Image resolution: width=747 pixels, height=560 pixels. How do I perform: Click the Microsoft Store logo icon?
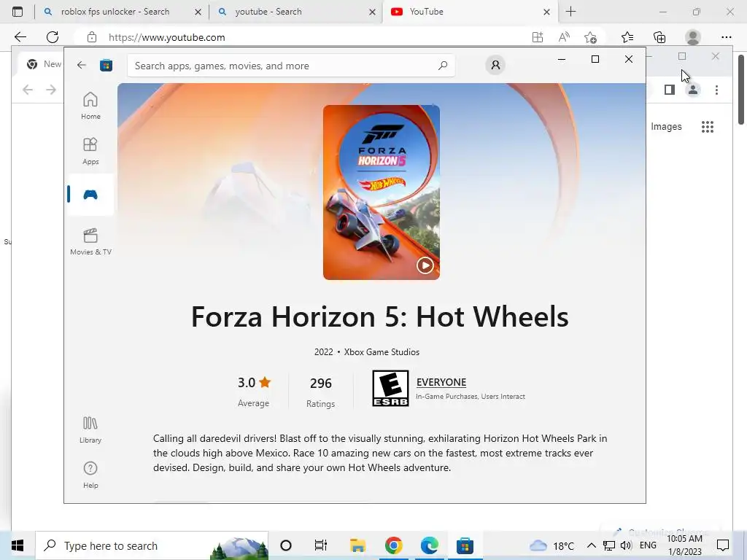click(x=106, y=65)
